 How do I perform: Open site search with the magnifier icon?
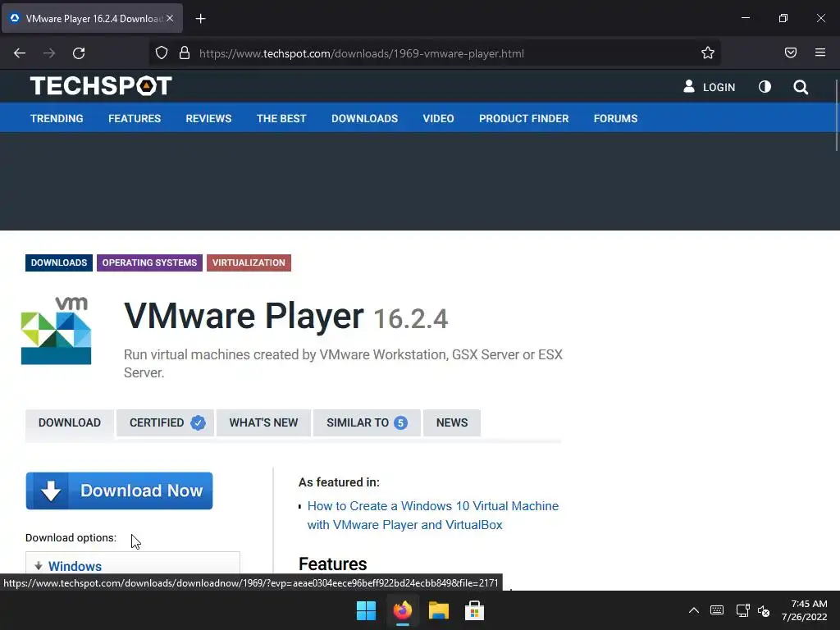[x=801, y=87]
